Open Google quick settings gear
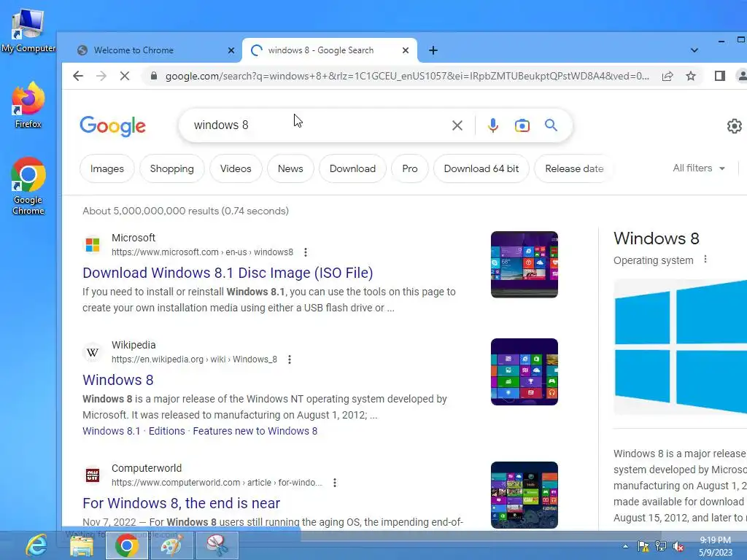747x560 pixels. (734, 125)
